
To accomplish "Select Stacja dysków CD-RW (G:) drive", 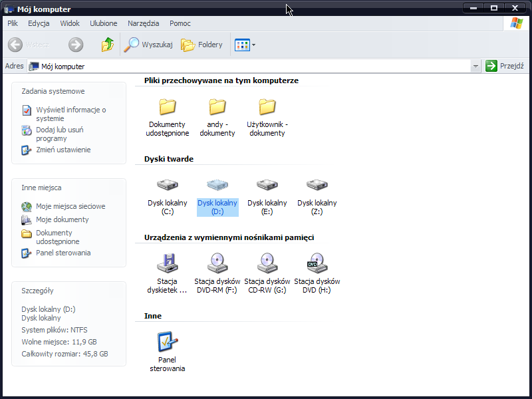I will (x=267, y=263).
